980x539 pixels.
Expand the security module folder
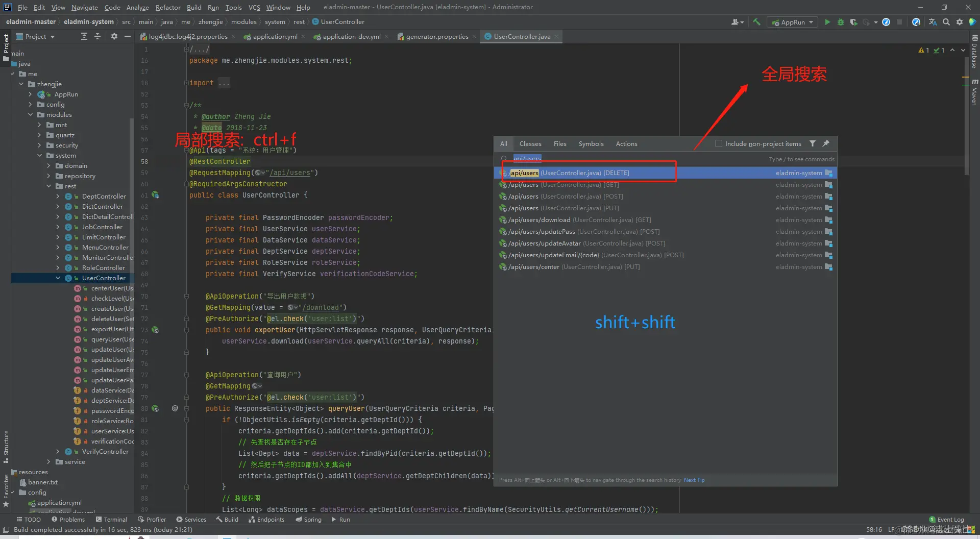click(x=40, y=145)
